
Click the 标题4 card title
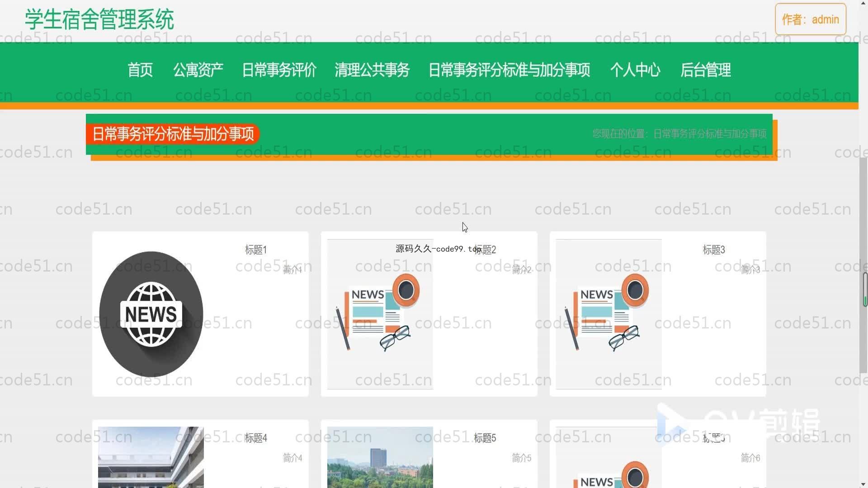point(256,438)
